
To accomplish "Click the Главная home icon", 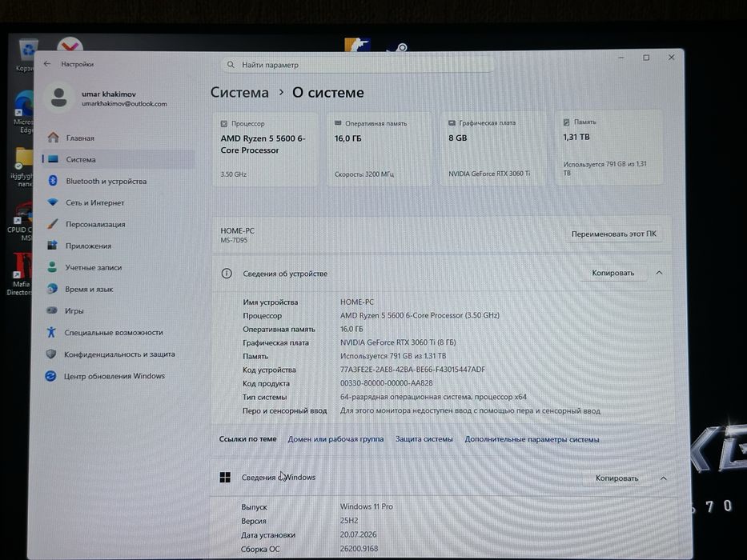I will click(54, 138).
